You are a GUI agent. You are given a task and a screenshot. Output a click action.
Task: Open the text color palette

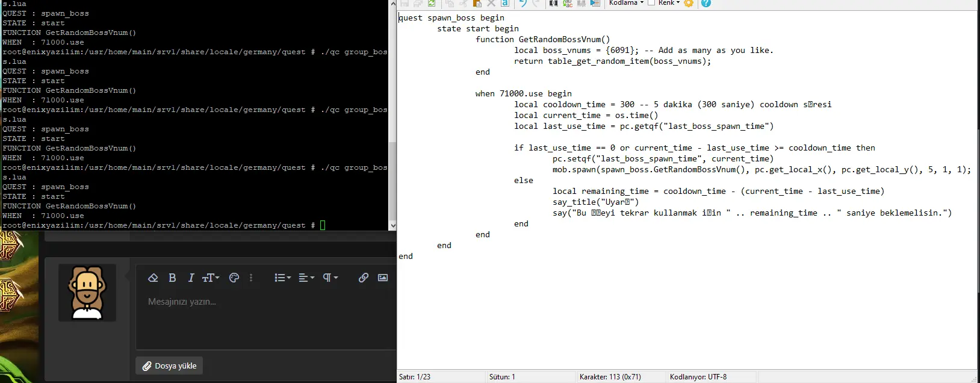(x=234, y=278)
